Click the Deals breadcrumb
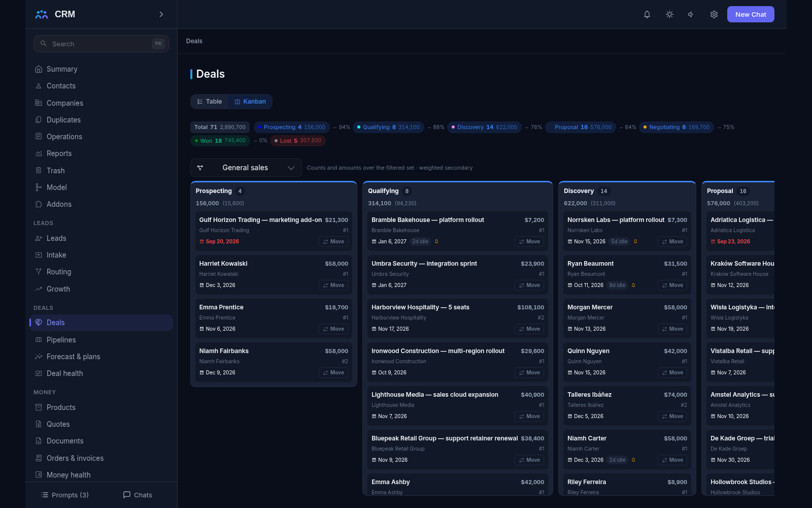Viewport: 812px width, 508px height. coord(194,41)
